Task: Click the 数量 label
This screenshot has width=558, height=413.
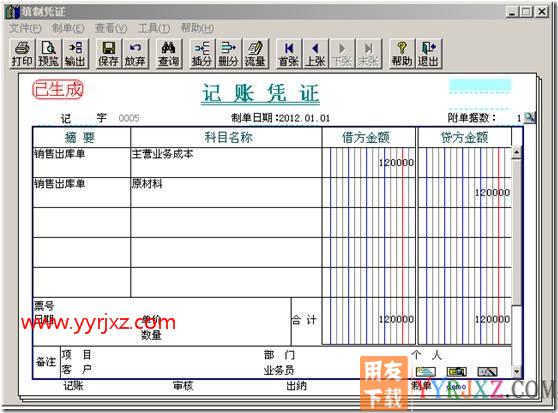Action: [151, 335]
